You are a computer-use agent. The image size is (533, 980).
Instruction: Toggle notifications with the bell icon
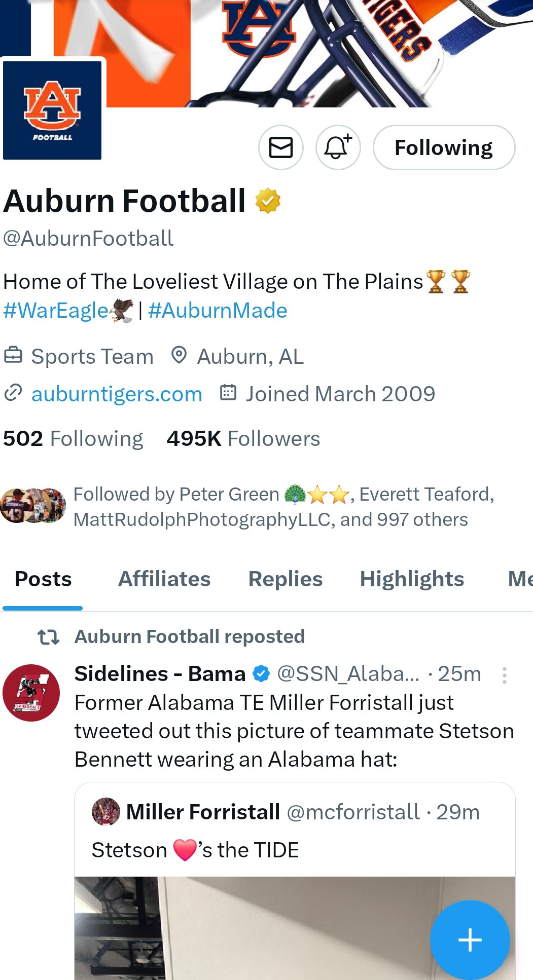tap(337, 147)
